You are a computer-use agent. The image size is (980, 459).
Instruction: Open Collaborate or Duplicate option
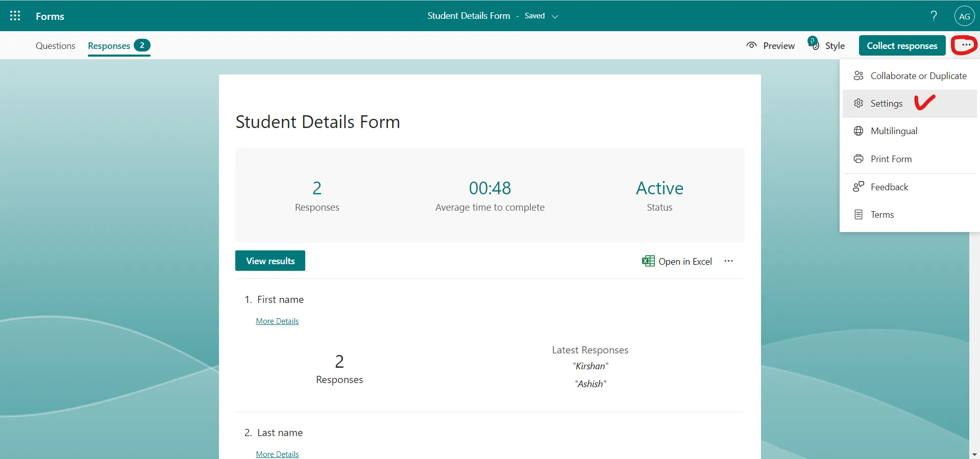point(918,75)
